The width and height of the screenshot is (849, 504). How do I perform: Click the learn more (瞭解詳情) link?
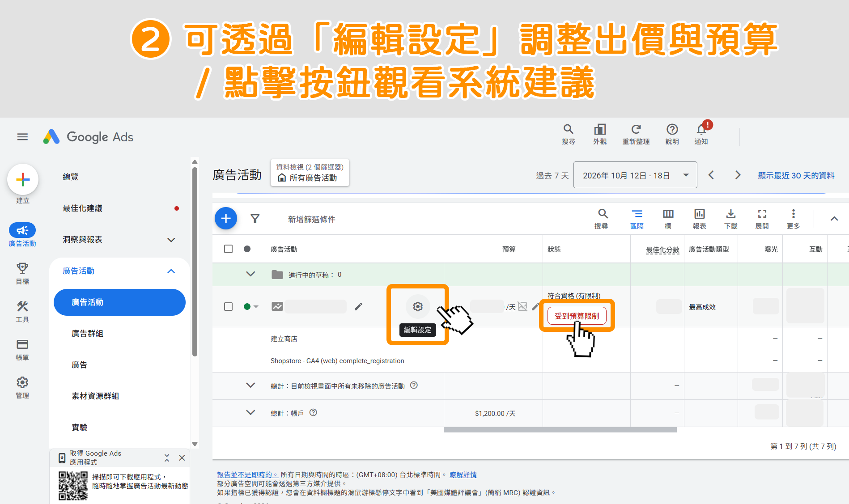coord(463,474)
